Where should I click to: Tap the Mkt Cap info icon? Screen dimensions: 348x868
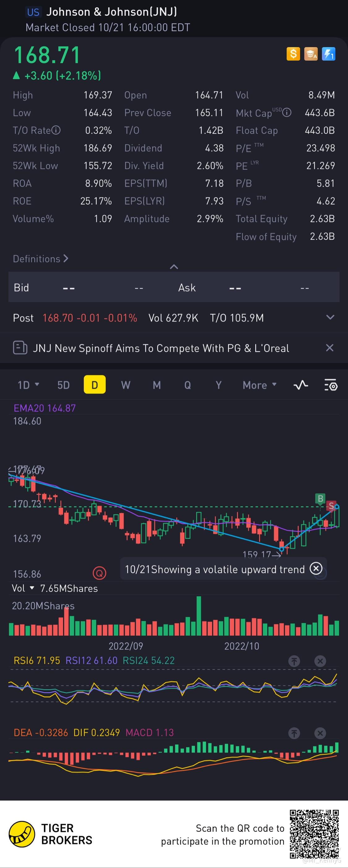pos(287,113)
